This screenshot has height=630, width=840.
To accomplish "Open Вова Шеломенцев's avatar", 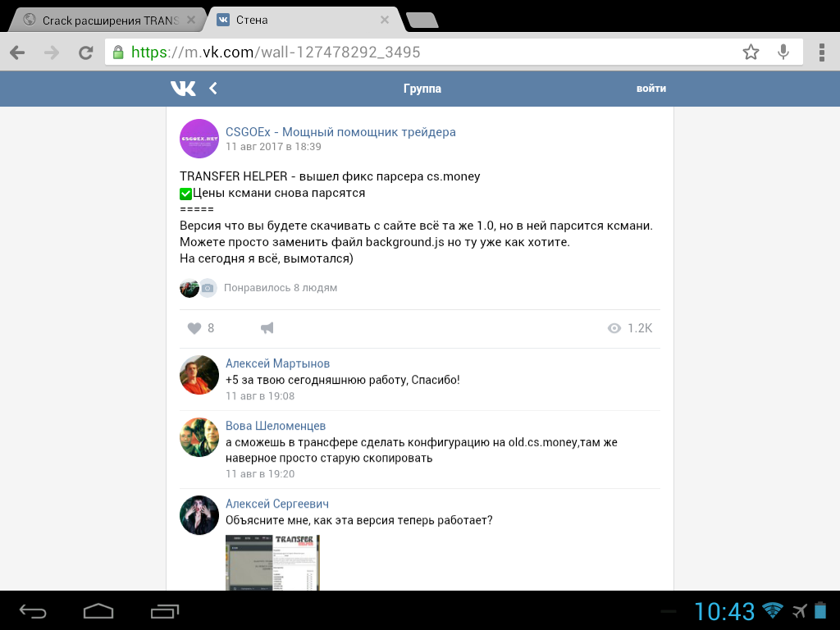I will [199, 437].
